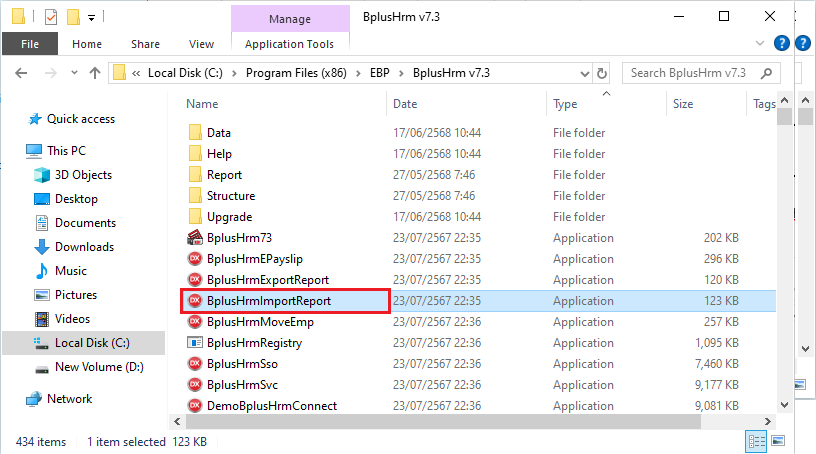This screenshot has height=454, width=816.
Task: Open Customize Quick Access Toolbar dropdown
Action: click(x=91, y=17)
